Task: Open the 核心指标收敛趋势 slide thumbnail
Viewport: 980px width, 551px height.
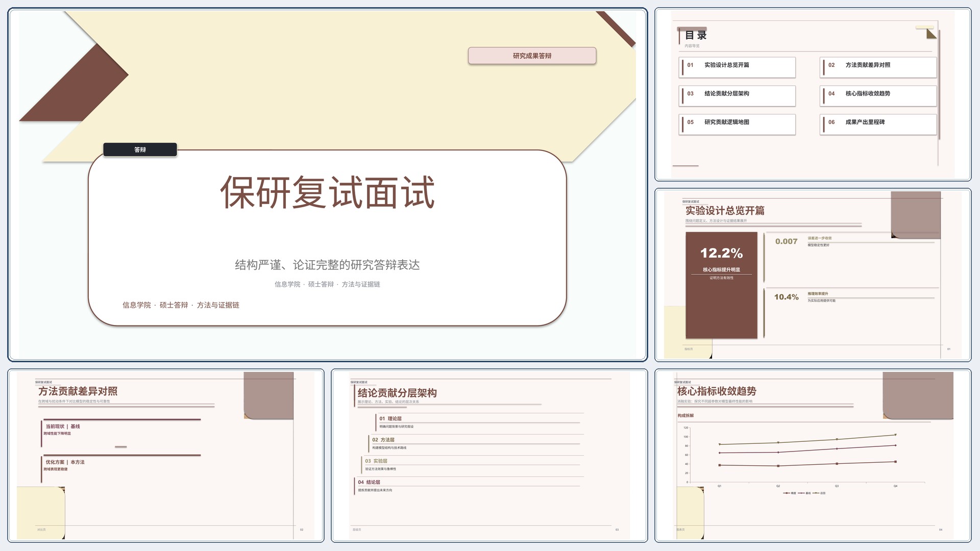Action: [813, 456]
